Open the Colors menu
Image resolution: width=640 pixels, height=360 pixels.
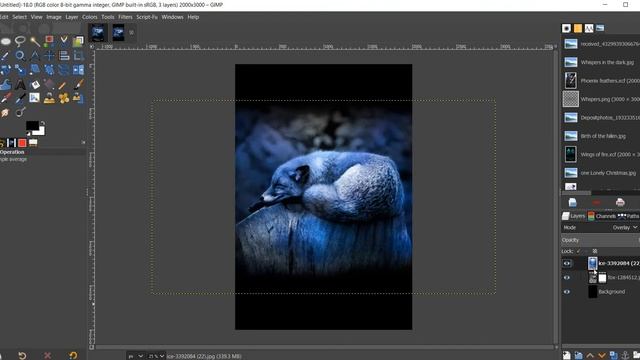[90, 17]
